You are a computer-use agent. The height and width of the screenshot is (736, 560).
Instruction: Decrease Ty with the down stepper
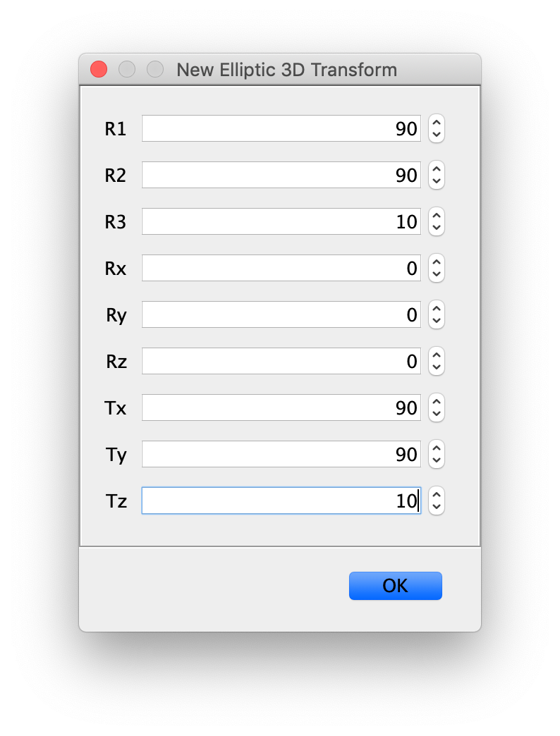[436, 460]
